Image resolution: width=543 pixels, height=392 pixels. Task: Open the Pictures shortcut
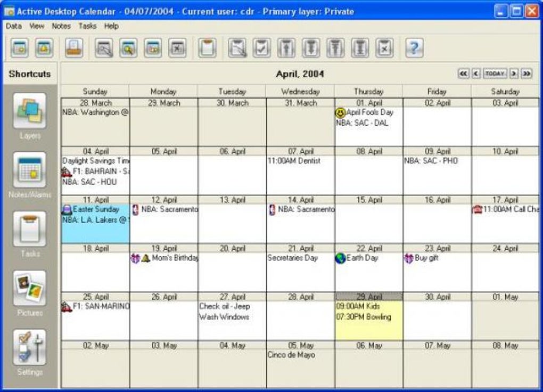coord(30,293)
